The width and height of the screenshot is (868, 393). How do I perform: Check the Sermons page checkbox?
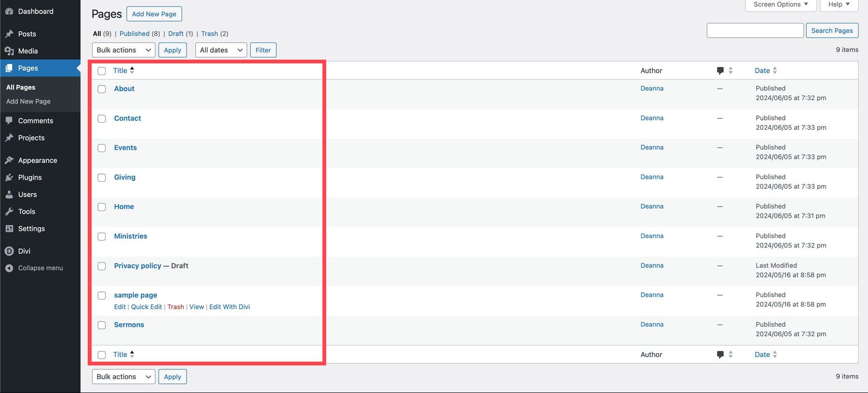pos(102,325)
